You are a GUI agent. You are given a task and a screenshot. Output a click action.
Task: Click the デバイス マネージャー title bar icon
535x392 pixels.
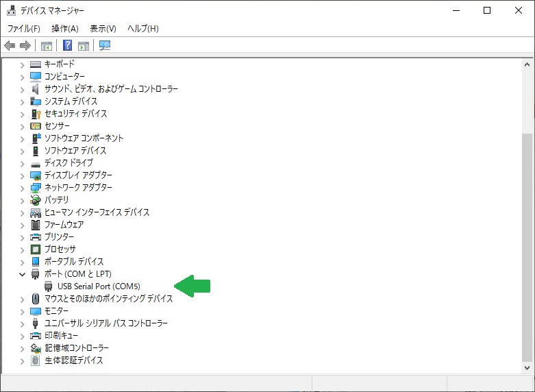(11, 10)
